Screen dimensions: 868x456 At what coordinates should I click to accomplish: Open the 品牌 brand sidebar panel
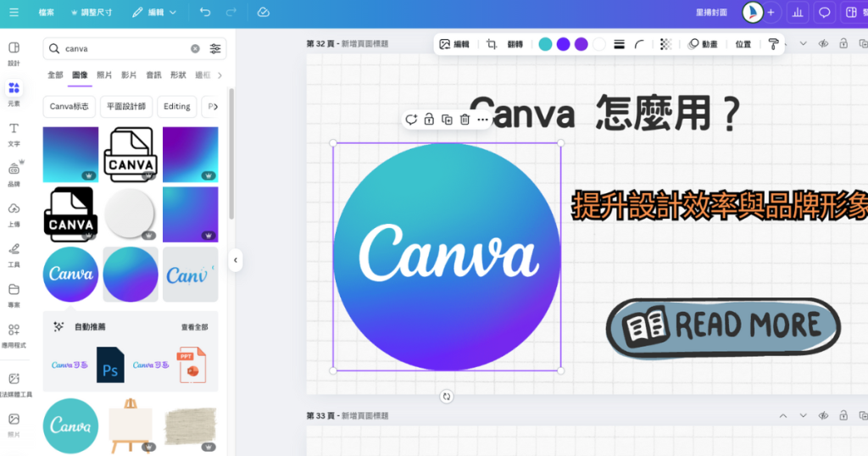click(14, 175)
